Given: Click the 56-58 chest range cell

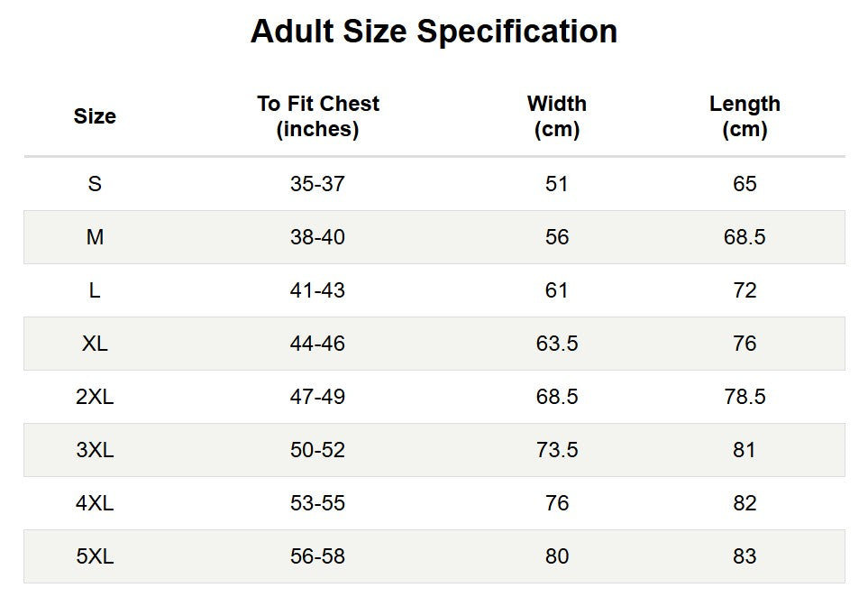Looking at the screenshot, I should pos(318,556).
